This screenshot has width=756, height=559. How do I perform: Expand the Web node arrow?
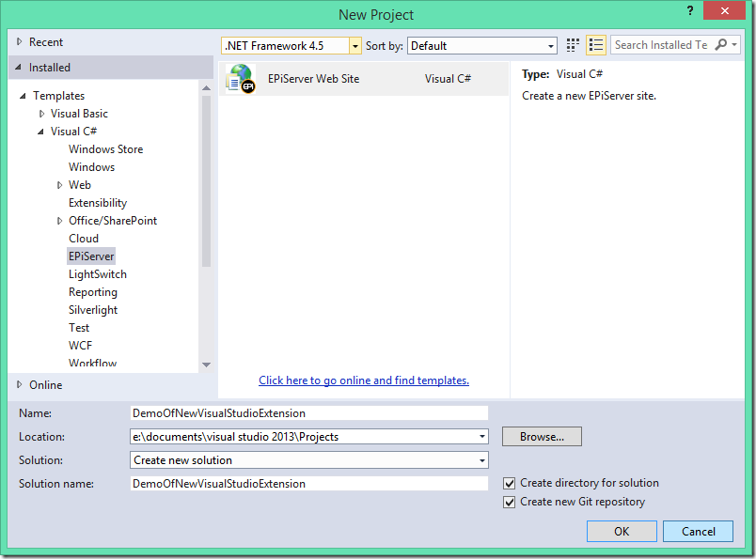[59, 185]
